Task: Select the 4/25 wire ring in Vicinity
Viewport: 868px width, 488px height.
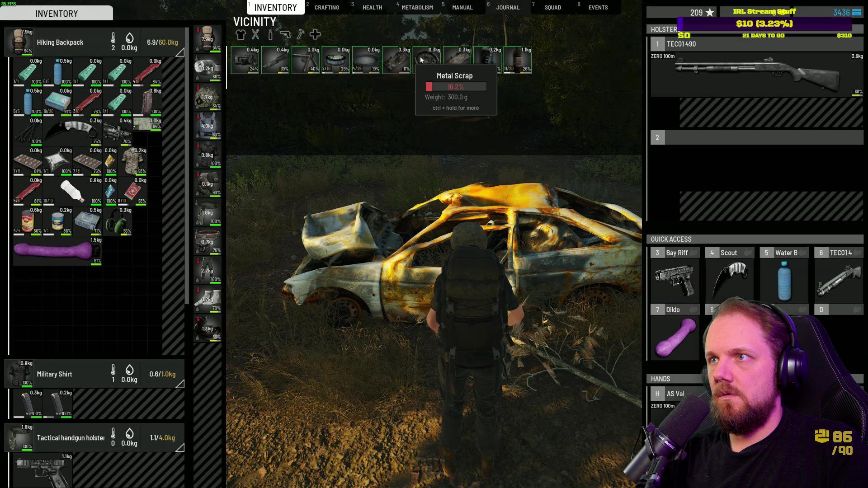Action: tap(366, 60)
